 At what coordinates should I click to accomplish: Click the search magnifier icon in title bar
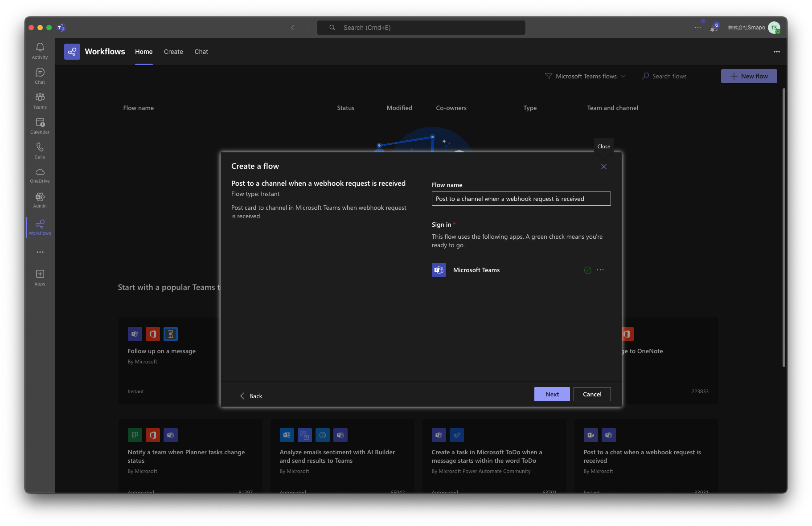coord(332,28)
